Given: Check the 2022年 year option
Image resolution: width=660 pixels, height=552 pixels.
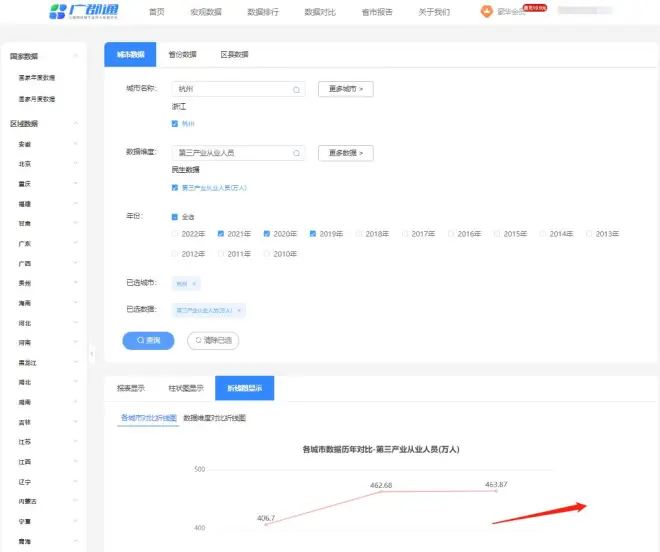Looking at the screenshot, I should click(176, 234).
